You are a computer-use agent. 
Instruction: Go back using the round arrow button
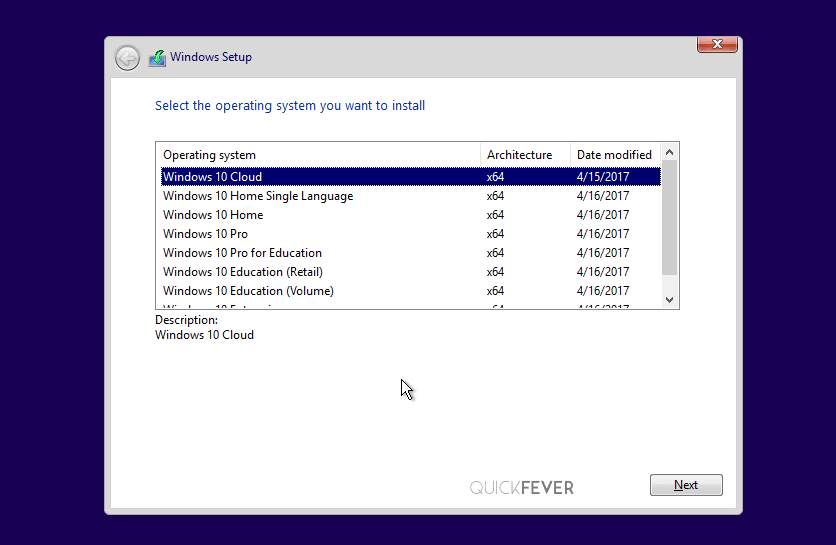click(127, 58)
